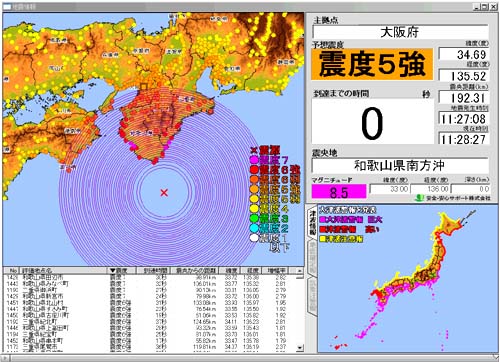Click the white 震度1以下 legend circle
The image size is (500, 362).
(x=254, y=238)
